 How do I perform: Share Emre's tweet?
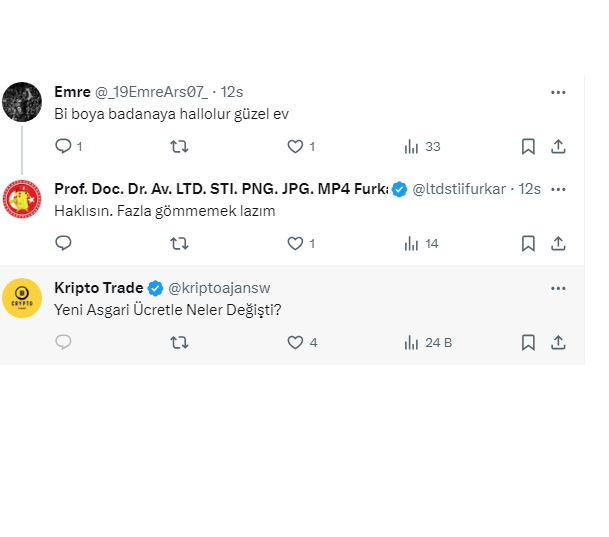pos(559,146)
